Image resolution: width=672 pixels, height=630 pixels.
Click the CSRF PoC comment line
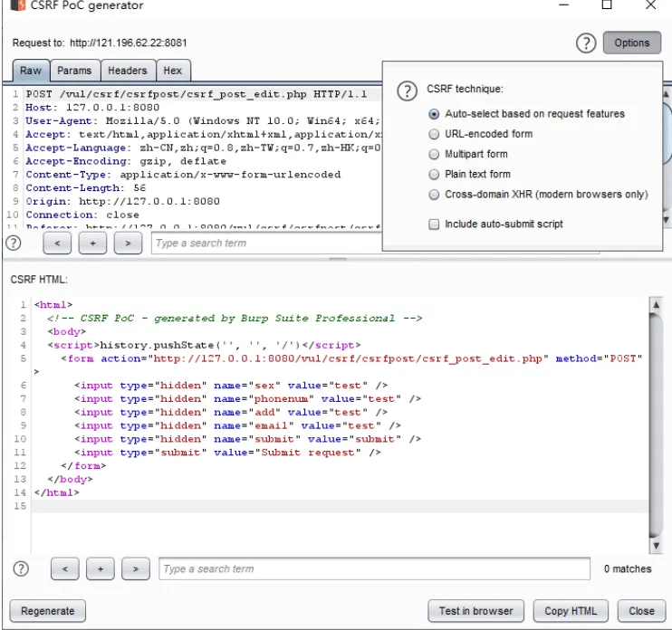(235, 319)
